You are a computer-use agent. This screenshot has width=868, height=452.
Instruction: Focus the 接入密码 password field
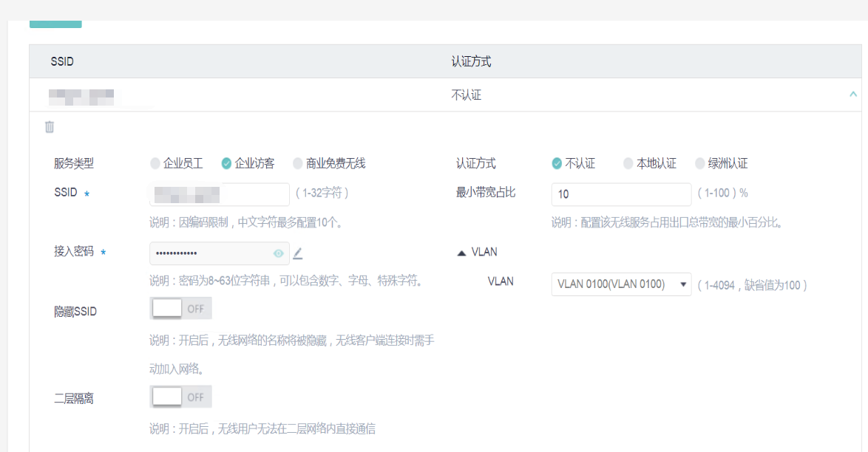(x=219, y=253)
